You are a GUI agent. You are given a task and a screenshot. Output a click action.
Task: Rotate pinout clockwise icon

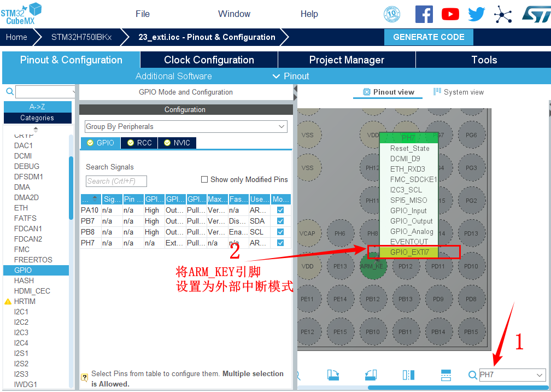334,375
